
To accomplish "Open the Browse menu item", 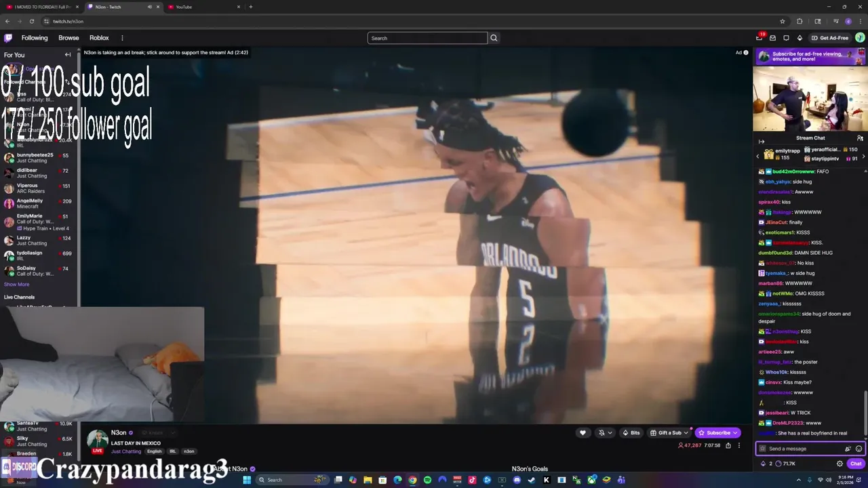I will point(68,38).
